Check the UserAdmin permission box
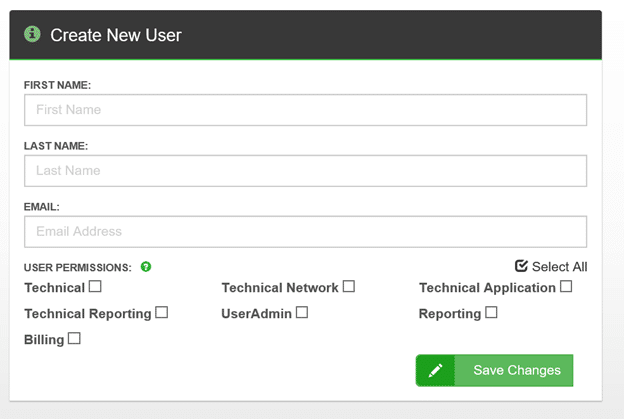624x419 pixels. tap(302, 312)
